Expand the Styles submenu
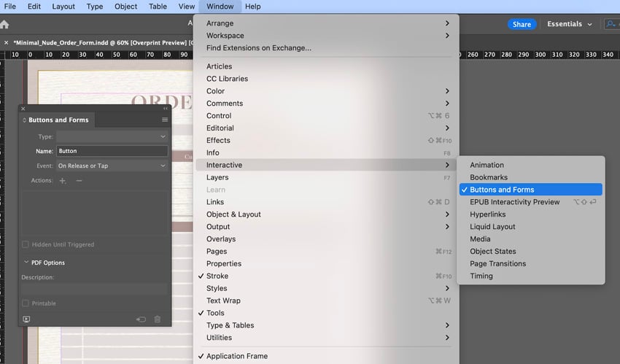The height and width of the screenshot is (364, 620). click(328, 288)
